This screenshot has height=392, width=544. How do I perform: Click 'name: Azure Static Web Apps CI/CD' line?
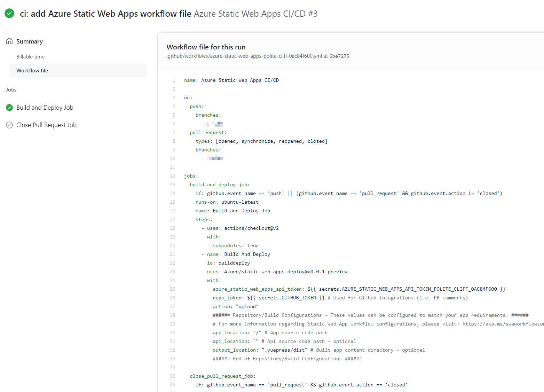click(231, 80)
